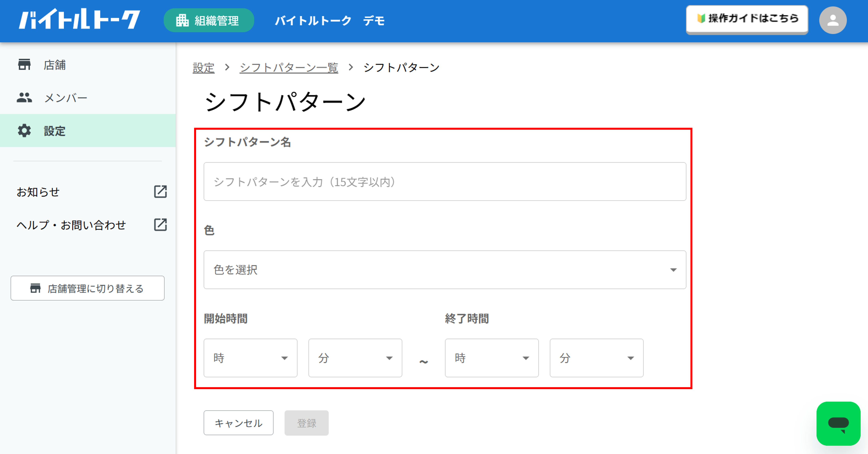Open the 開始時間 分 dropdown
The image size is (868, 454).
355,358
